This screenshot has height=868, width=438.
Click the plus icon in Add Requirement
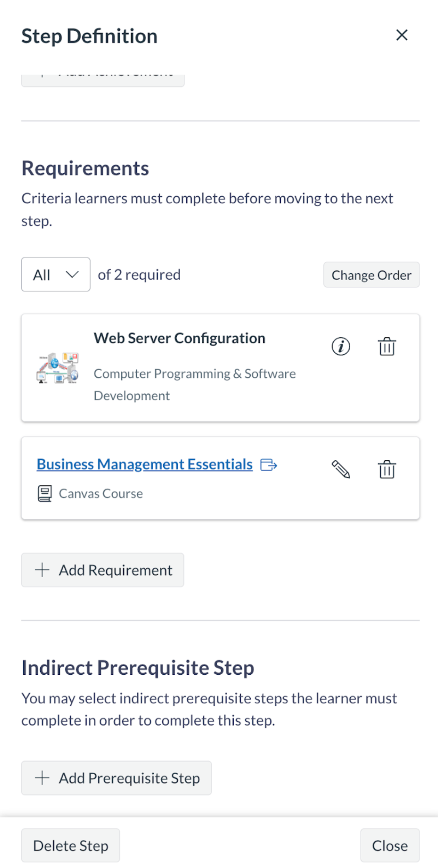(42, 570)
